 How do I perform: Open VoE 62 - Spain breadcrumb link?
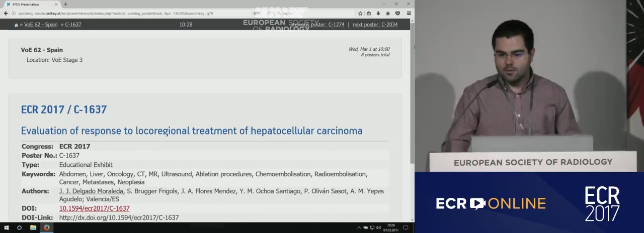pos(41,24)
